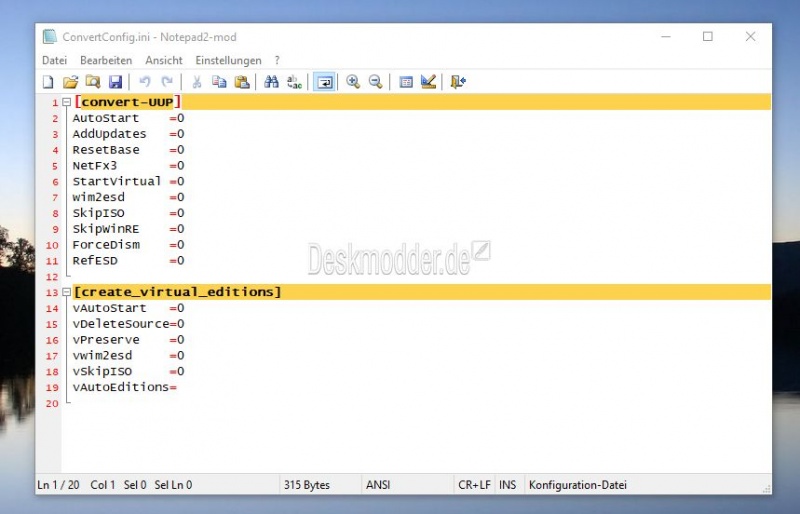Click the Find binoculars icon
Screen dimensions: 800x514
tap(271, 82)
